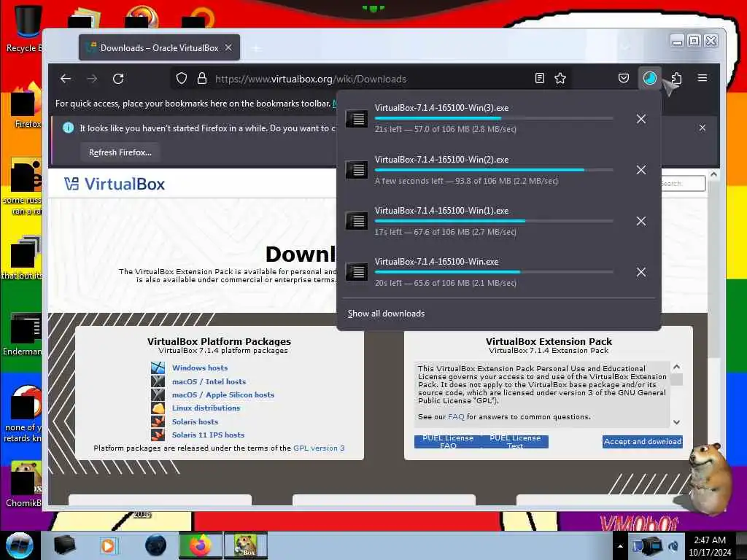Click the file icon for Win(3).exe download
The height and width of the screenshot is (560, 747).
[x=356, y=119]
